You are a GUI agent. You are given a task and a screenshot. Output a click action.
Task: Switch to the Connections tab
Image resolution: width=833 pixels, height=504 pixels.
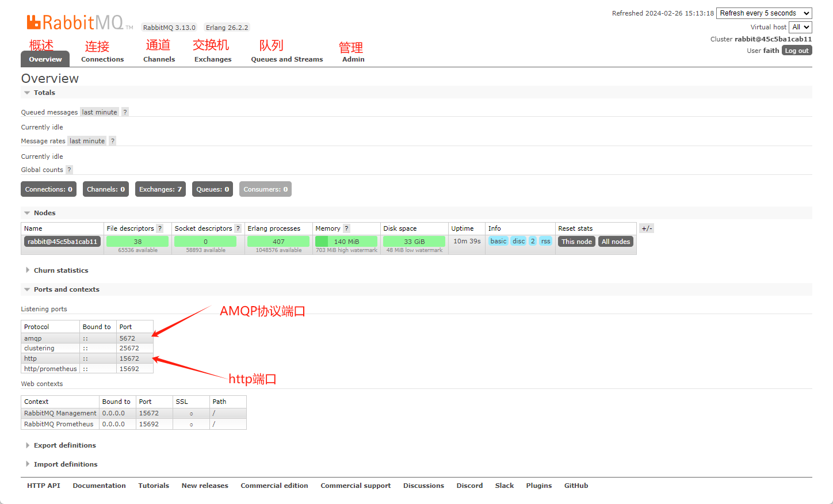pyautogui.click(x=102, y=59)
